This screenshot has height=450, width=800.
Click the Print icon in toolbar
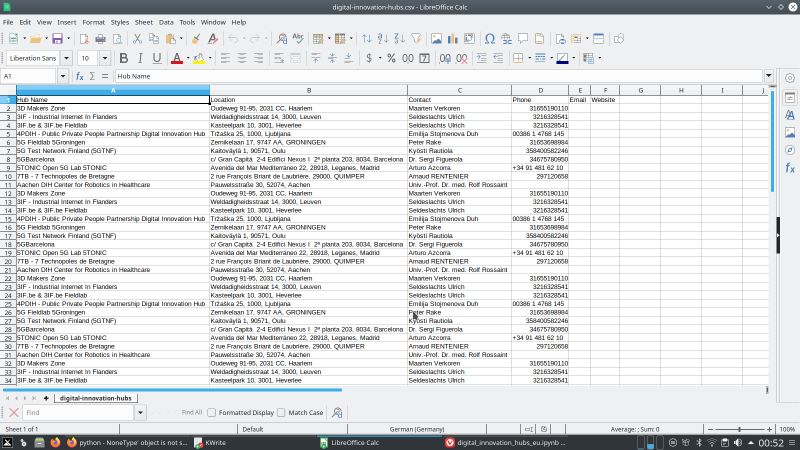point(101,39)
